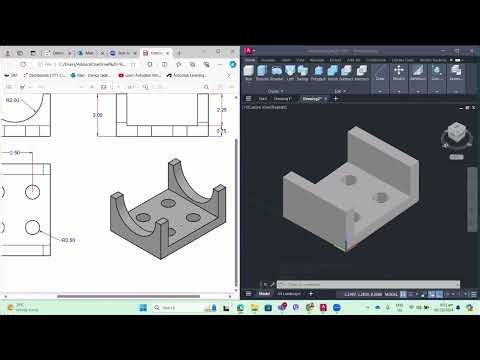Open Windows Start menu
Viewport: 480px width, 360px height.
[x=143, y=307]
